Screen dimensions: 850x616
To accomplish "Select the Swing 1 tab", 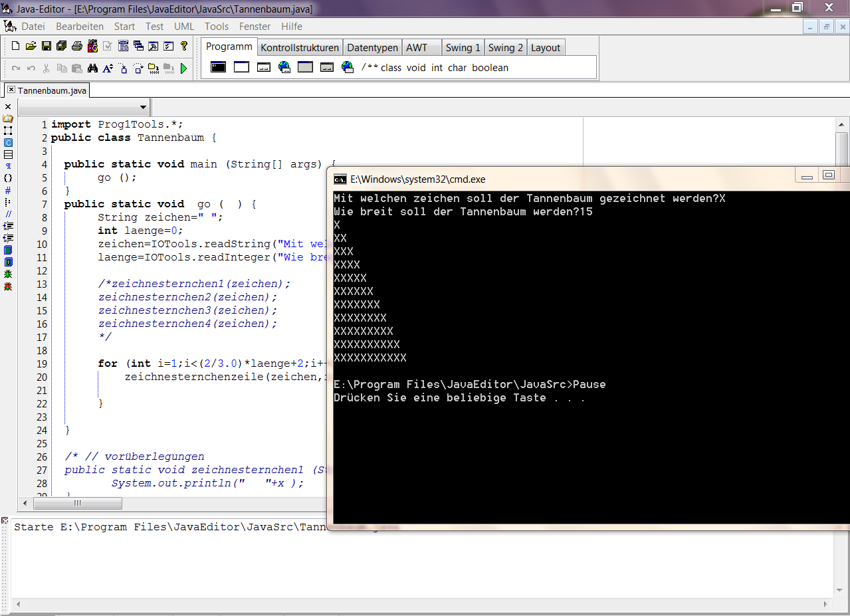I will (x=463, y=48).
